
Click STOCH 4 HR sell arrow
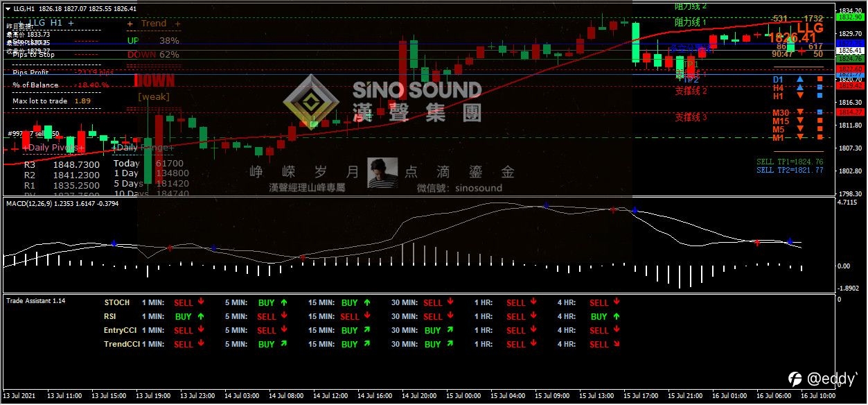click(616, 302)
